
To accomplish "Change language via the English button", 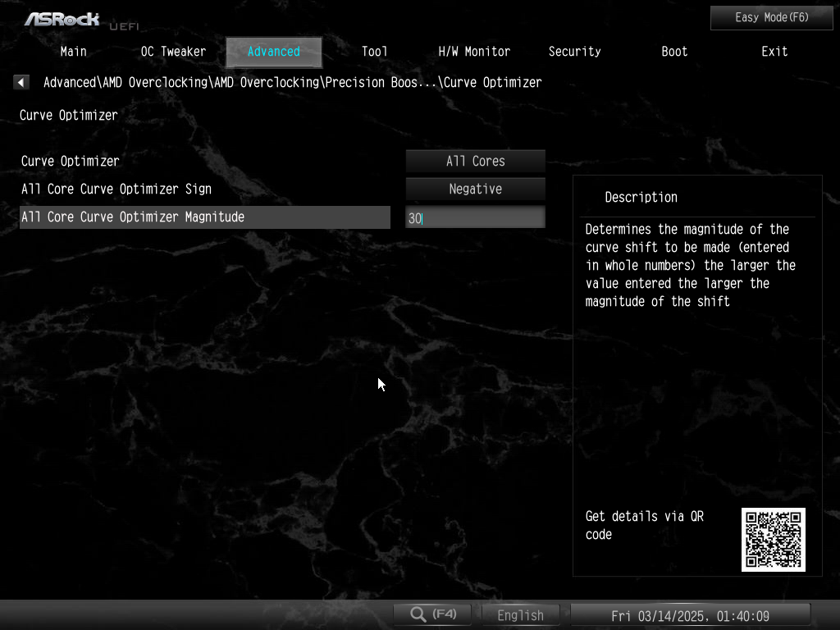I will click(x=521, y=614).
